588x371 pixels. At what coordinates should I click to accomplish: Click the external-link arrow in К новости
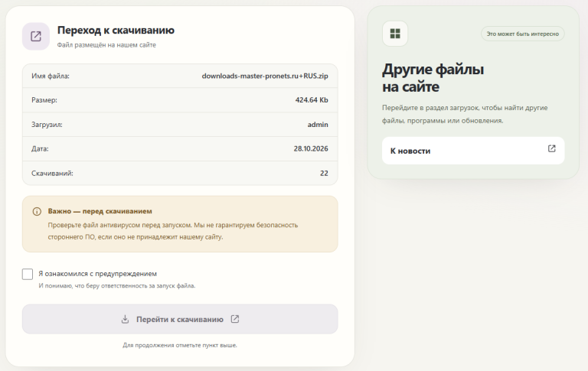pyautogui.click(x=551, y=148)
